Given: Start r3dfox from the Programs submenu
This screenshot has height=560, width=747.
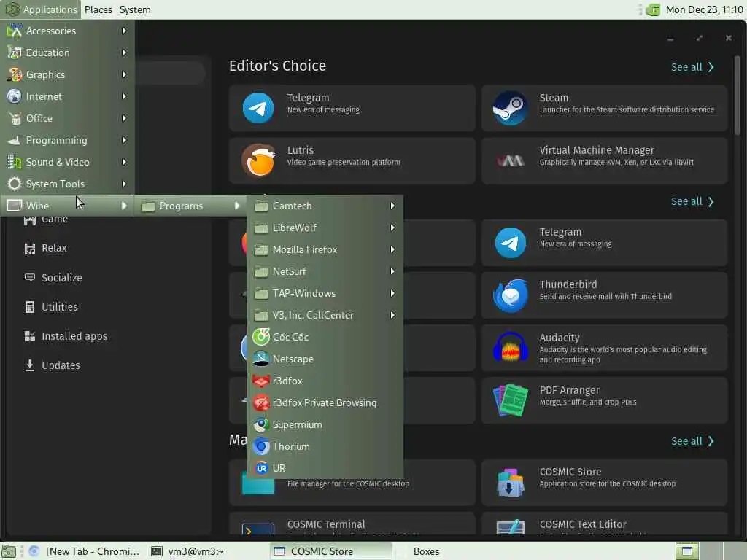Looking at the screenshot, I should (x=325, y=381).
